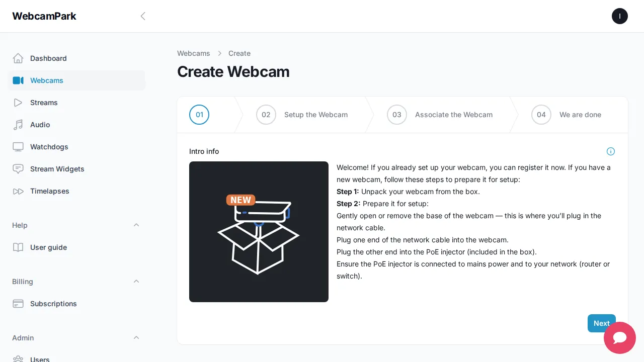Open the Users admin page
The height and width of the screenshot is (362, 644).
(40, 359)
